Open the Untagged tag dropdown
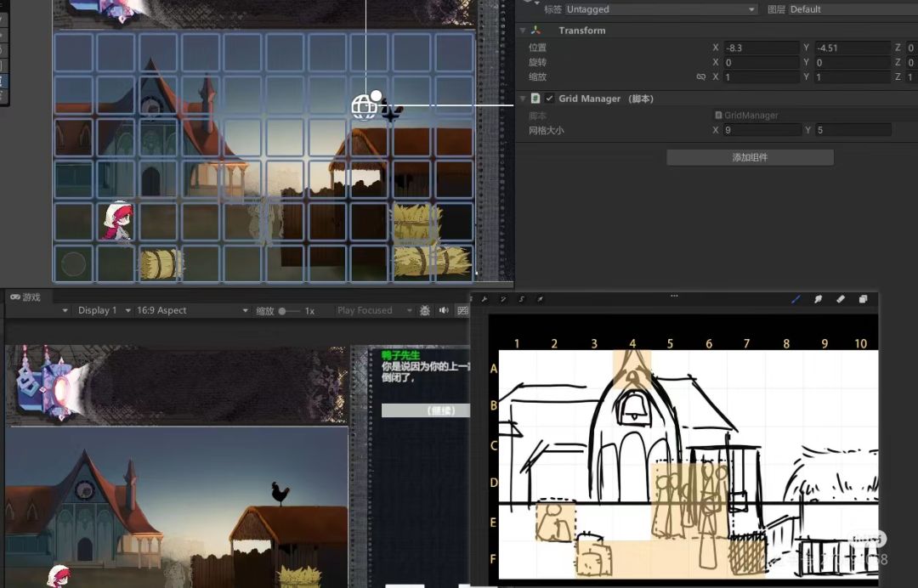The image size is (918, 588). (661, 9)
